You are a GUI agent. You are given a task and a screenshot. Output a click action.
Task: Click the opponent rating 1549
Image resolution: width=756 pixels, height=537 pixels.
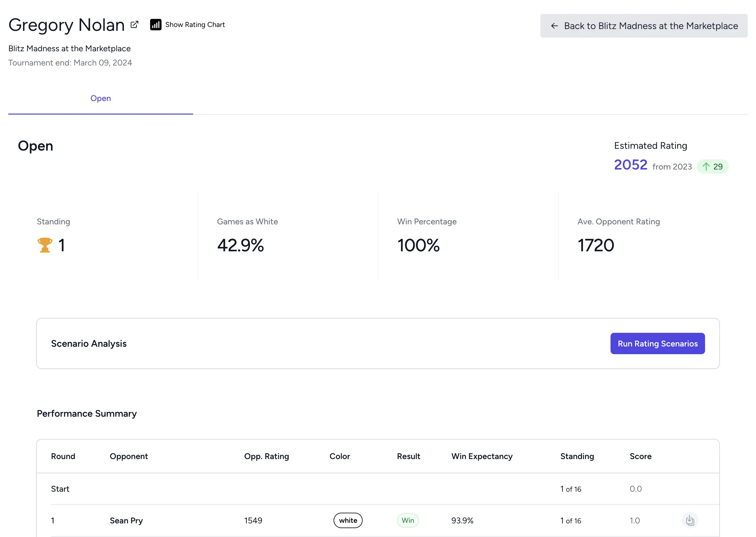click(x=253, y=521)
